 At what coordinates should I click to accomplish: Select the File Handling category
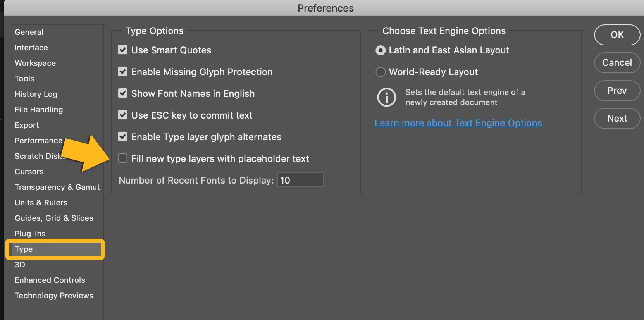click(x=39, y=110)
